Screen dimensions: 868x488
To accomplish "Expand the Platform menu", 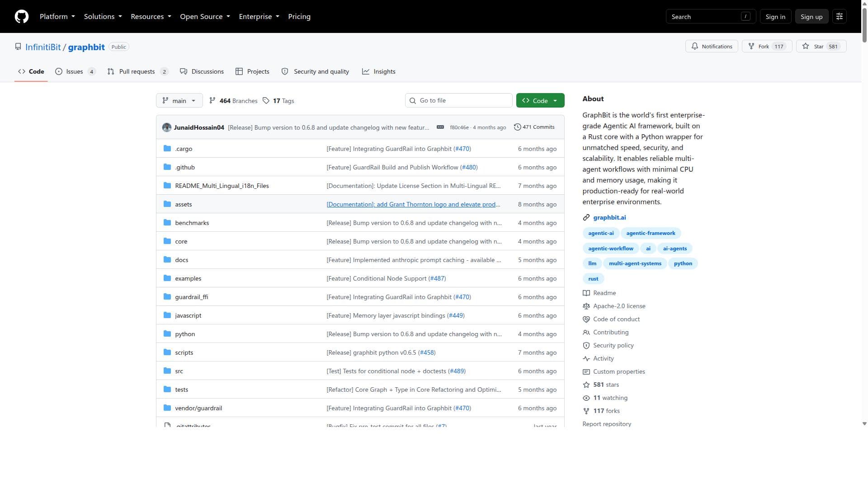I will tap(57, 17).
